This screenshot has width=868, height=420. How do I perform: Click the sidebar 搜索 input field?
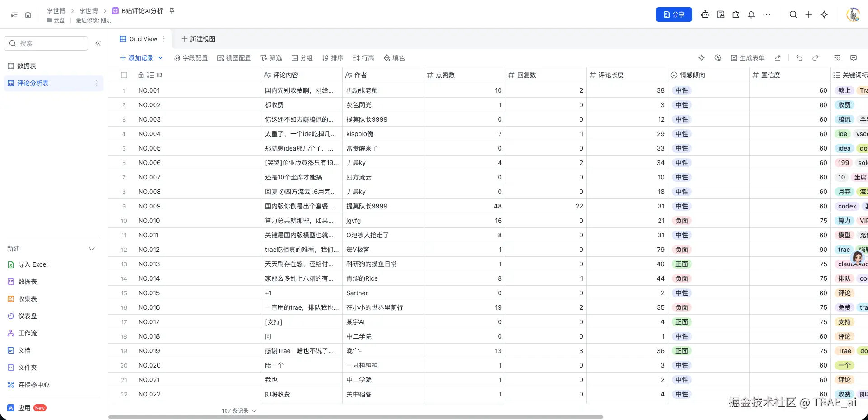(x=46, y=43)
